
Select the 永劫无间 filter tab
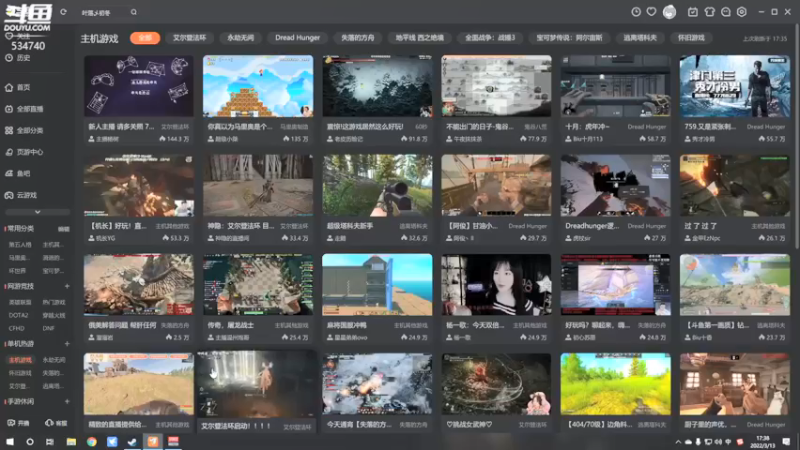240,38
